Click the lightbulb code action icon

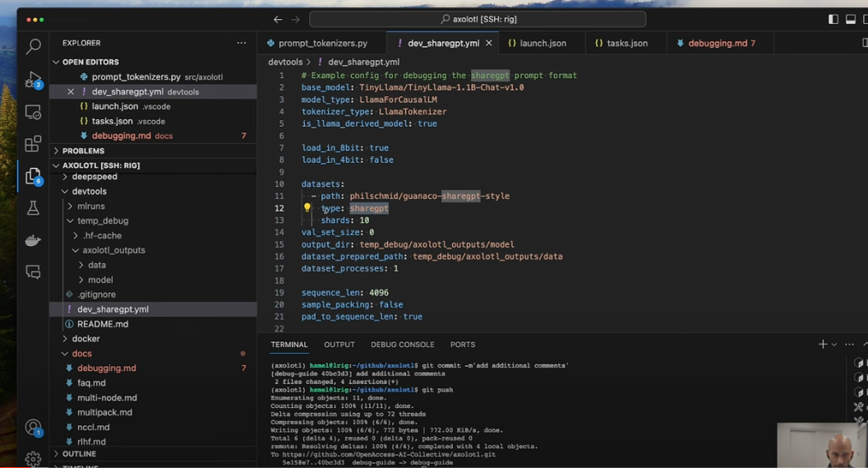tap(307, 208)
